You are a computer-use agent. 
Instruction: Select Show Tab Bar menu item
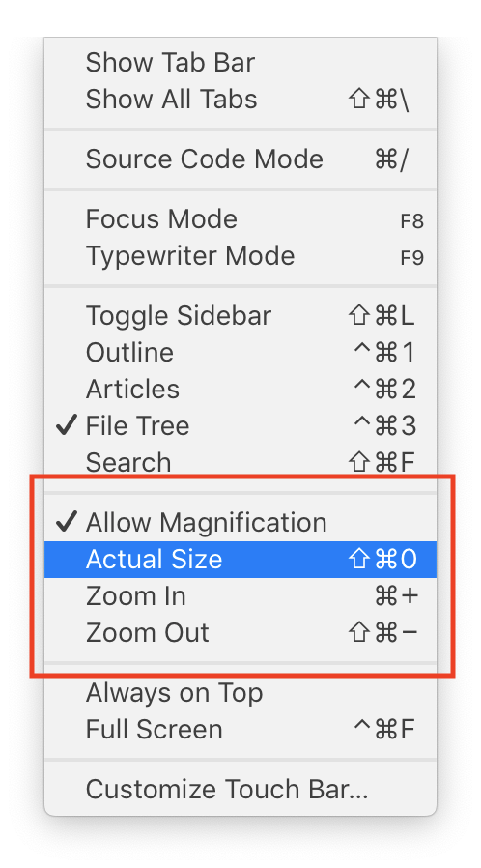pos(240,62)
